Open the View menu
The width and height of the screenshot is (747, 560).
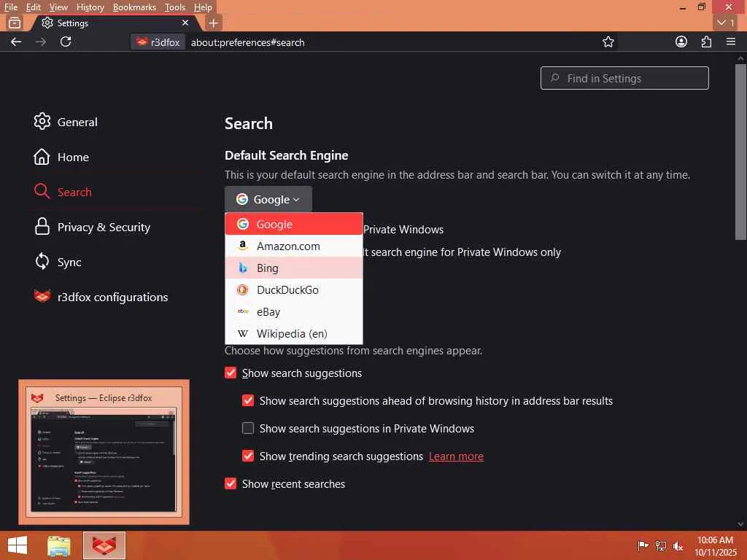[x=58, y=7]
